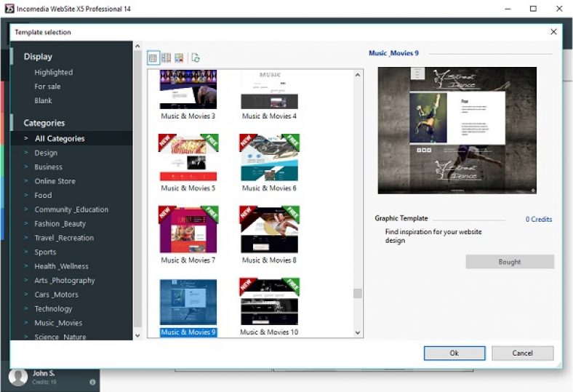Close the Template selection dialog
This screenshot has height=392, width=573.
coord(553,32)
